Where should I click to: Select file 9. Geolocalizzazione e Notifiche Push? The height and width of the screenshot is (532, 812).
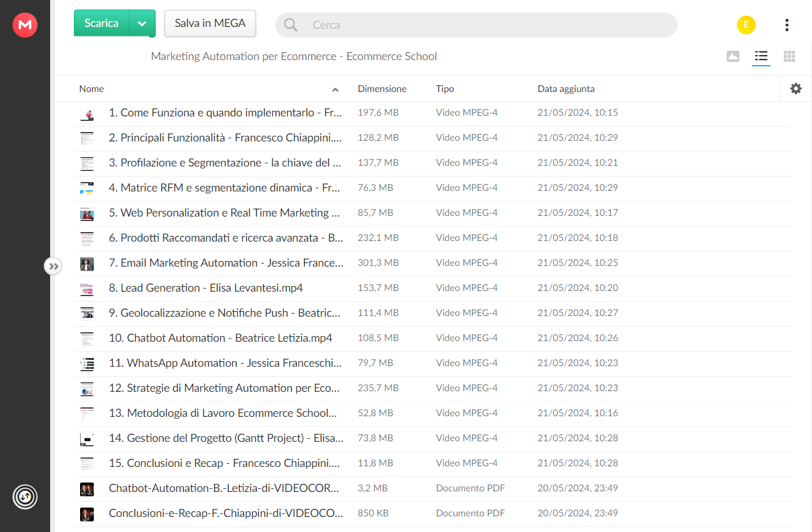click(x=433, y=314)
